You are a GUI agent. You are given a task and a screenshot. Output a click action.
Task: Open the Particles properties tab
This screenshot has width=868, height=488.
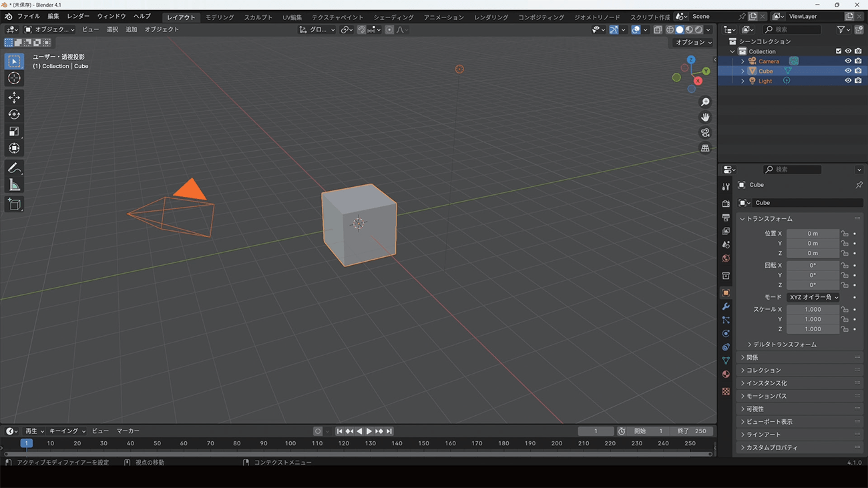point(726,320)
